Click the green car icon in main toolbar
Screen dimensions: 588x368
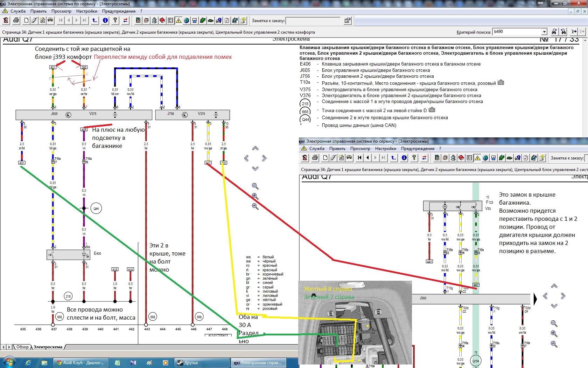point(211,20)
